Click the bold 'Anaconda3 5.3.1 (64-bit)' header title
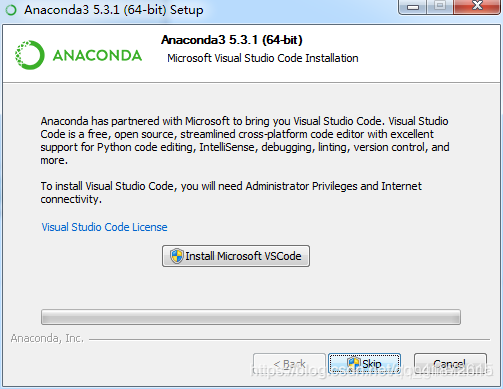Screen dimensions: 503x389 coord(232,40)
